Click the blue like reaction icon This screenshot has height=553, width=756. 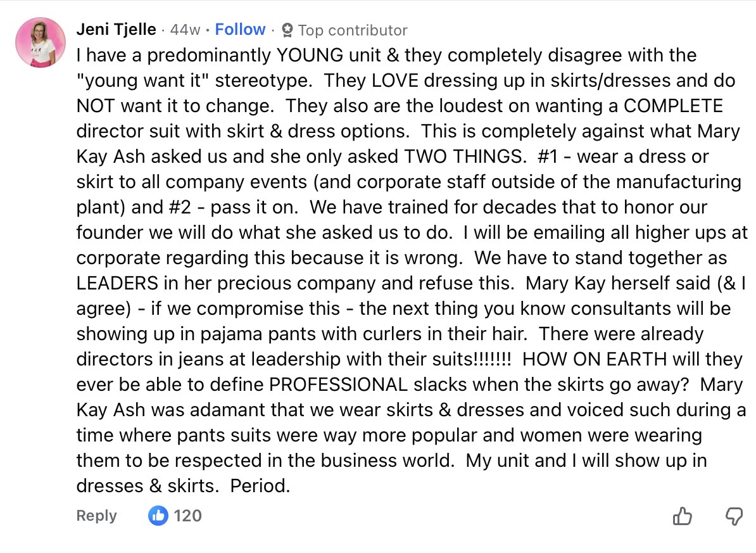158,516
